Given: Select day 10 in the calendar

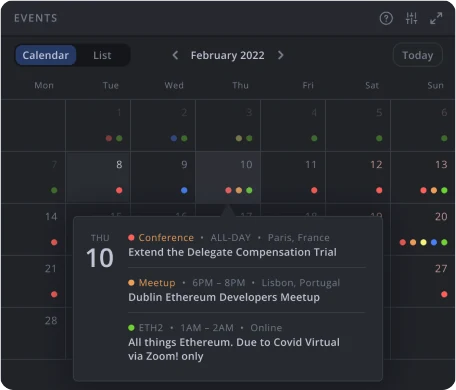Looking at the screenshot, I should [228, 177].
